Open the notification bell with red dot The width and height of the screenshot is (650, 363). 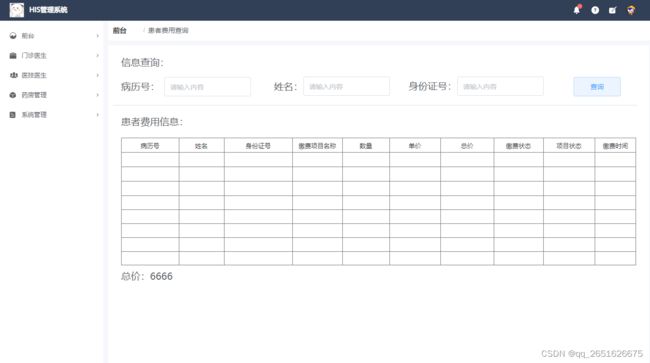577,10
